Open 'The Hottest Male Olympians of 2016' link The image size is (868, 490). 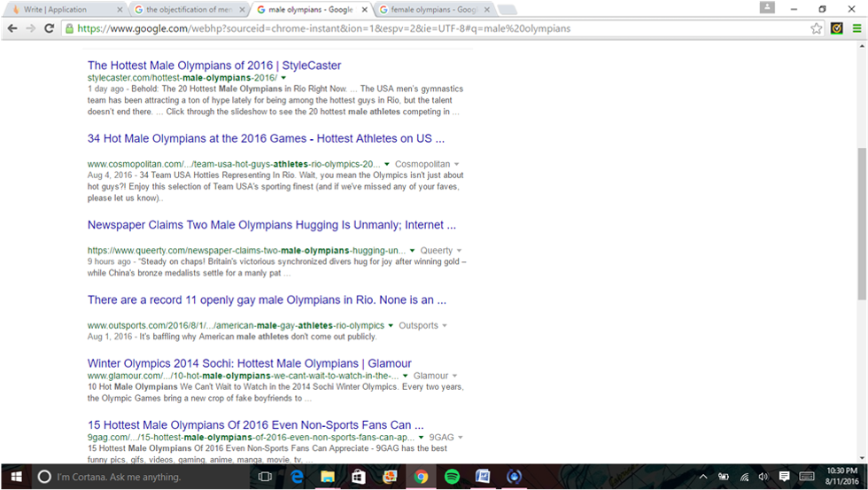point(213,66)
